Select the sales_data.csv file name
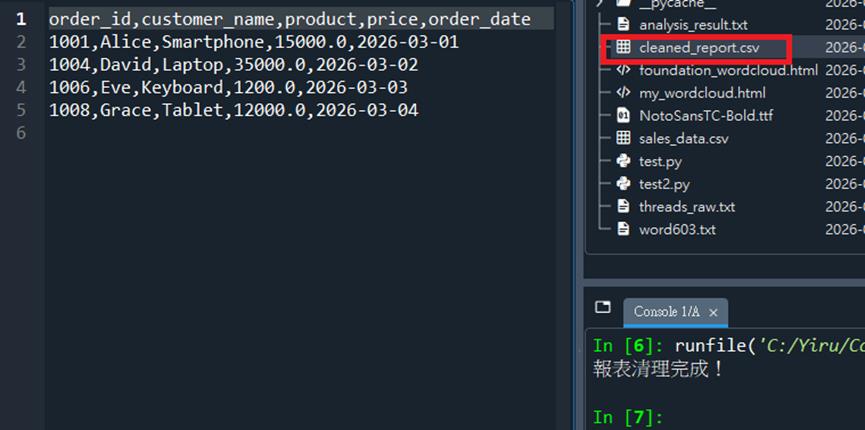 (x=684, y=139)
